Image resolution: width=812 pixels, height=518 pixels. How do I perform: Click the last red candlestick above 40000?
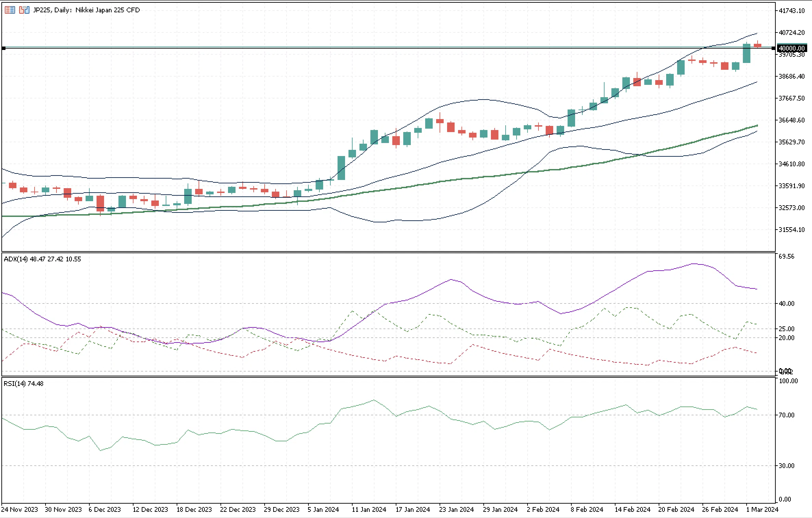pyautogui.click(x=758, y=46)
